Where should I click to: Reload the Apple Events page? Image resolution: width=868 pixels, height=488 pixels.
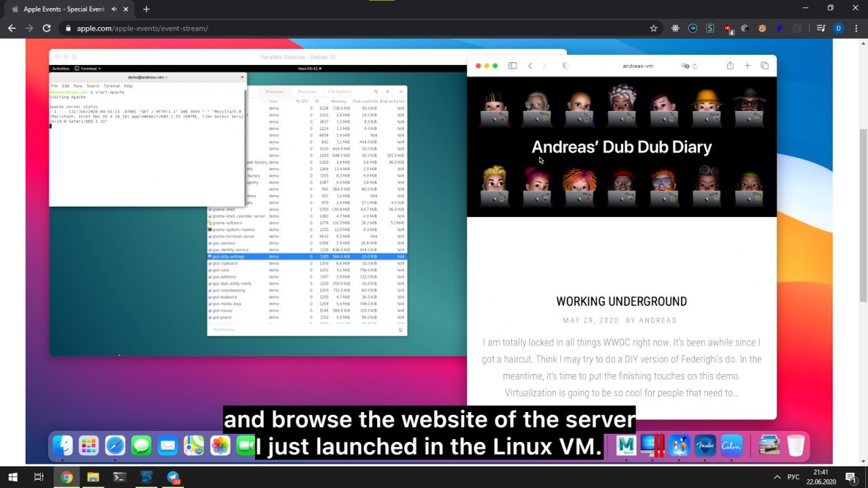(x=47, y=28)
